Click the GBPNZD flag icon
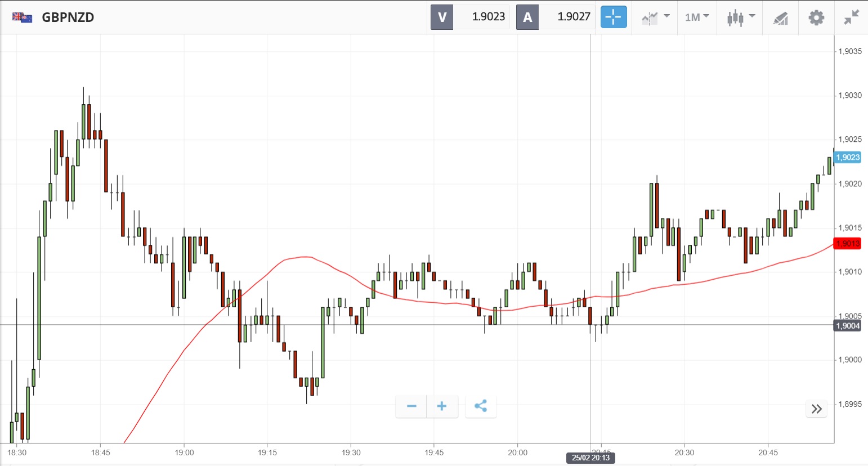 pos(23,17)
